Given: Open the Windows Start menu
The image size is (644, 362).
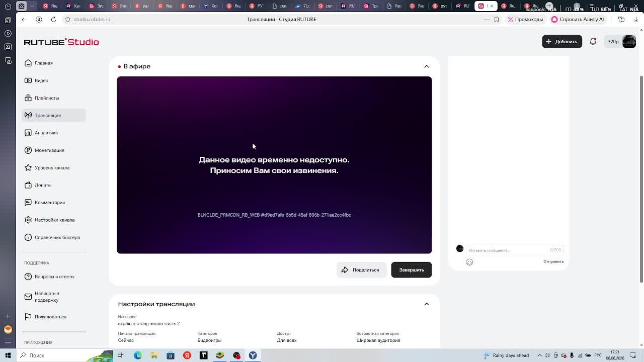Looking at the screenshot, I should [8, 355].
